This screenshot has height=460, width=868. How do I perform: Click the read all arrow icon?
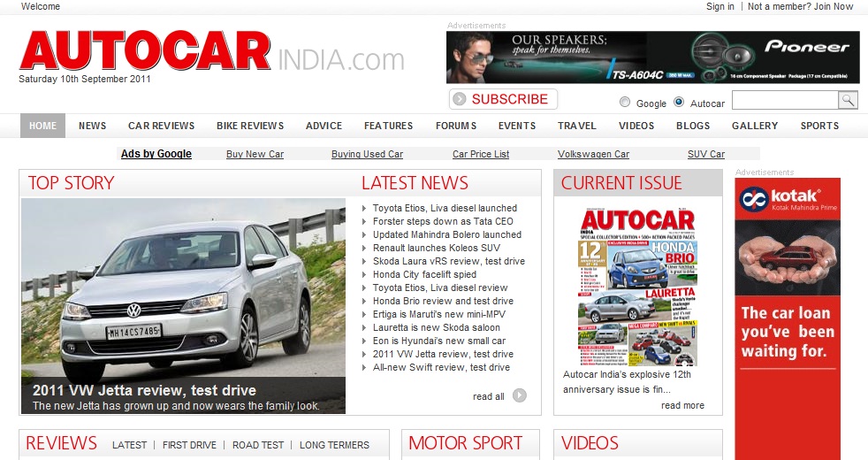[x=519, y=395]
